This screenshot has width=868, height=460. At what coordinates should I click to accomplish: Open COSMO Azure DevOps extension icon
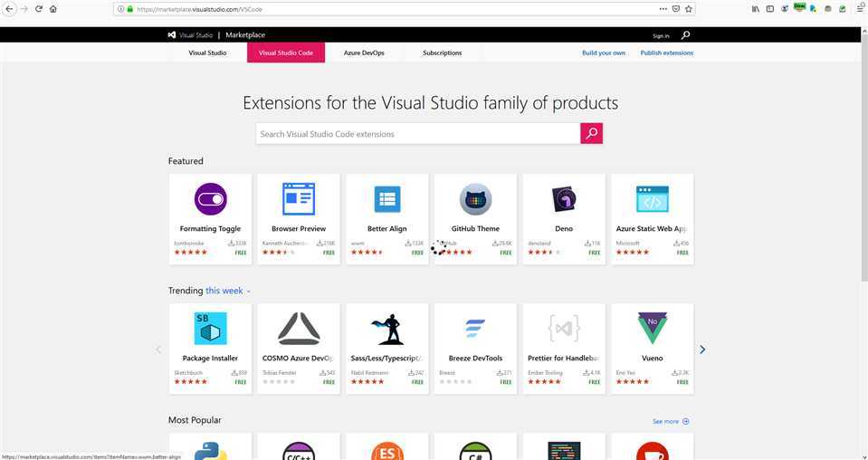[x=299, y=329]
